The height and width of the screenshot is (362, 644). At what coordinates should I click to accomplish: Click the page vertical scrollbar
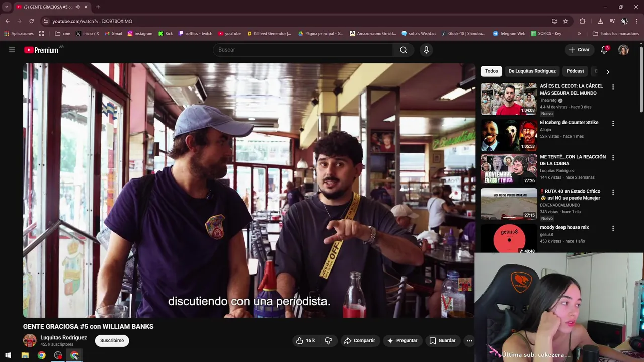click(641, 79)
